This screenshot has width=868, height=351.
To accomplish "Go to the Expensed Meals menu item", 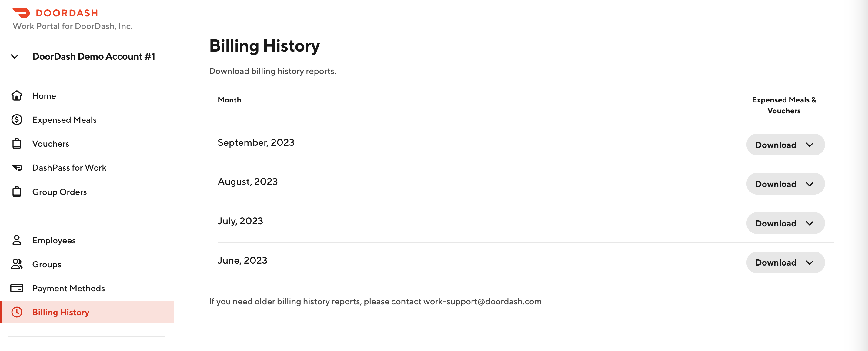I will coord(64,120).
